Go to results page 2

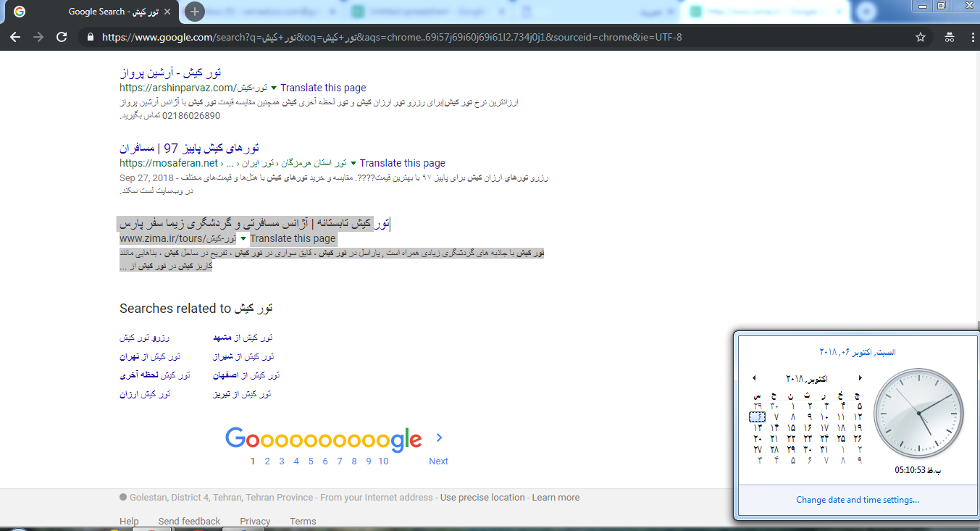coord(267,461)
